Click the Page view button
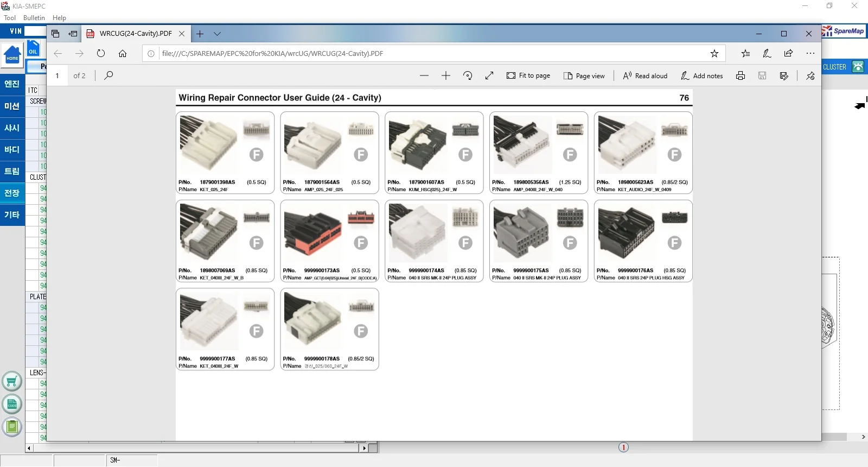 [x=584, y=75]
